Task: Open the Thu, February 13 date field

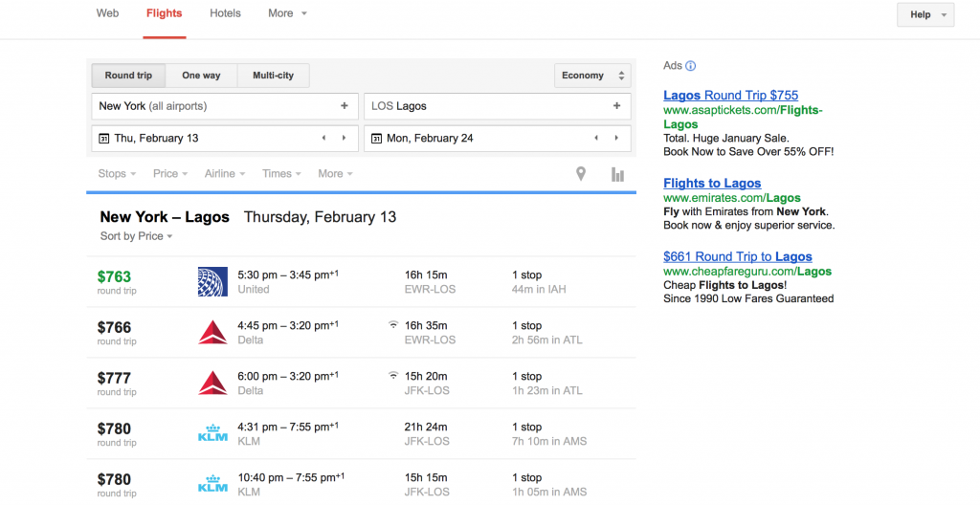Action: (x=225, y=138)
